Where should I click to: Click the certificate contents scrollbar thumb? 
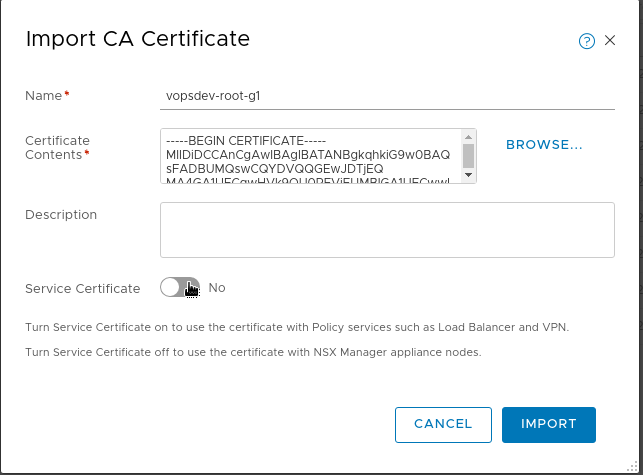coord(468,155)
